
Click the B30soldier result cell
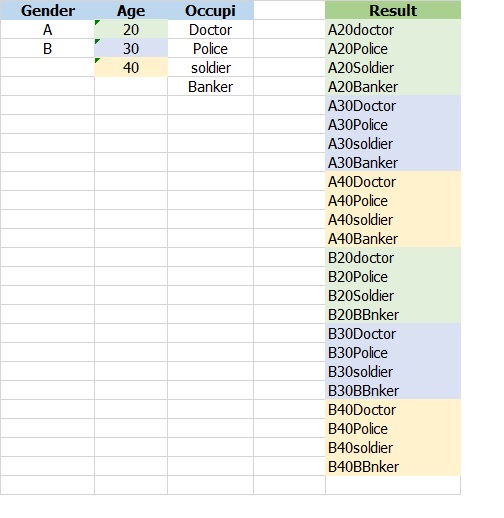pos(393,371)
